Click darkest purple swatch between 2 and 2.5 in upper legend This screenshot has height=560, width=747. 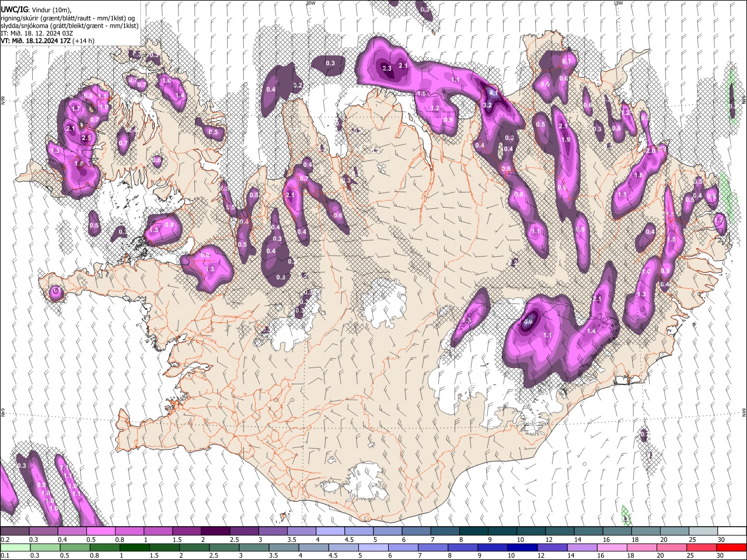pos(215,531)
